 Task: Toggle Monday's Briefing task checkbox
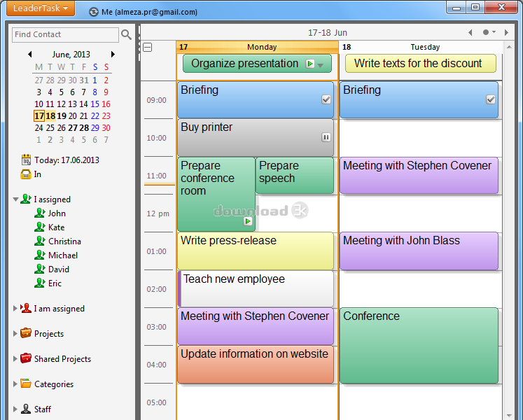326,99
